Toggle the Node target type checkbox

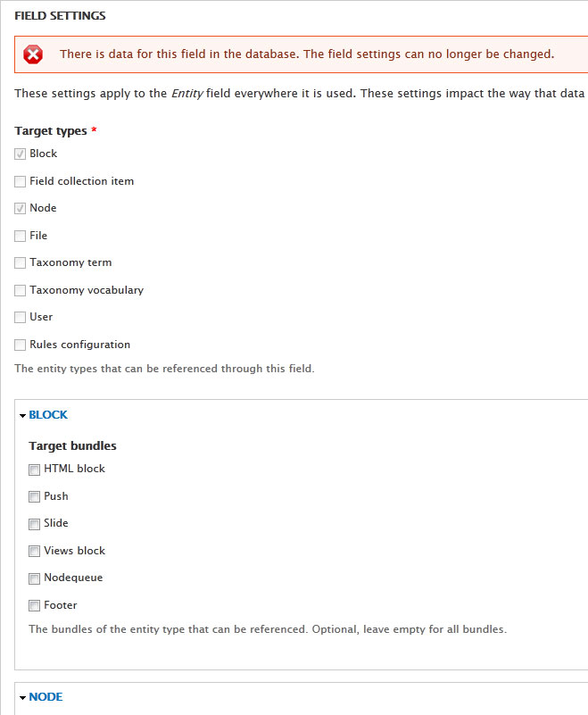(x=20, y=208)
